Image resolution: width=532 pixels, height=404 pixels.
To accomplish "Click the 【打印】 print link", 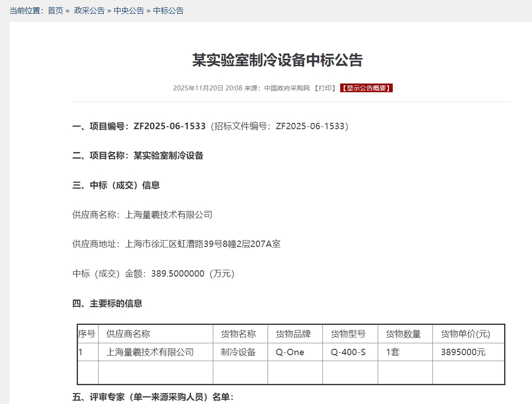I will tap(325, 88).
